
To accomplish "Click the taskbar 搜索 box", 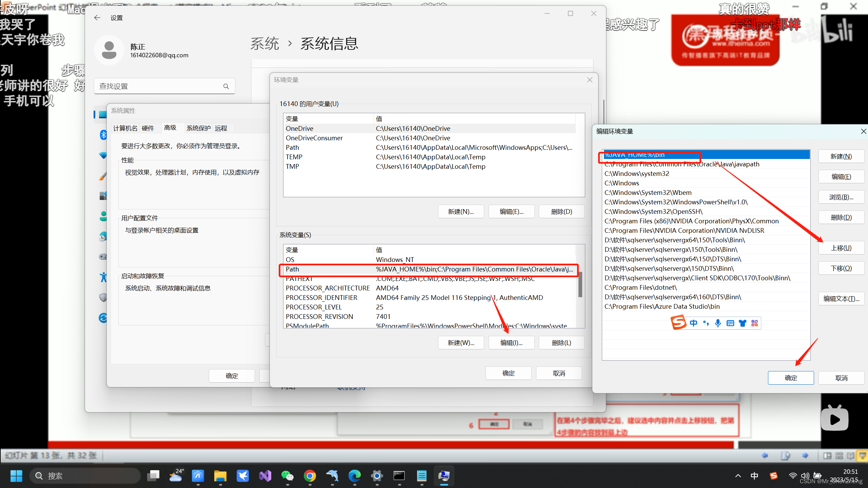I will pos(85,476).
